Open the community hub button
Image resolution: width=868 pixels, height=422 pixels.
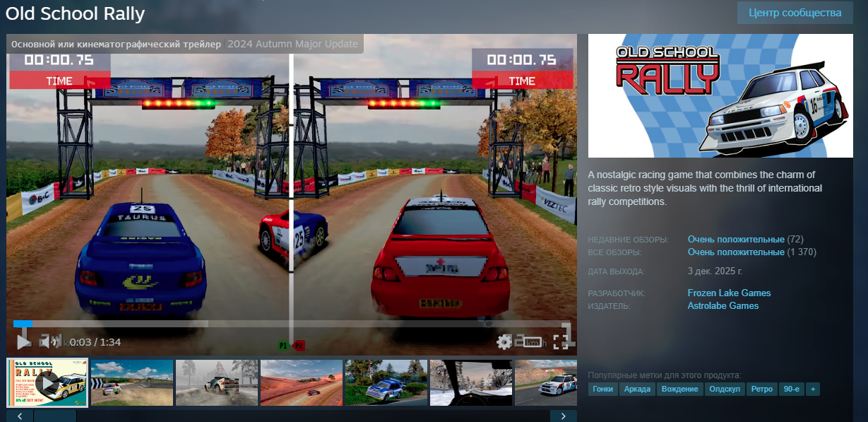[x=795, y=13]
